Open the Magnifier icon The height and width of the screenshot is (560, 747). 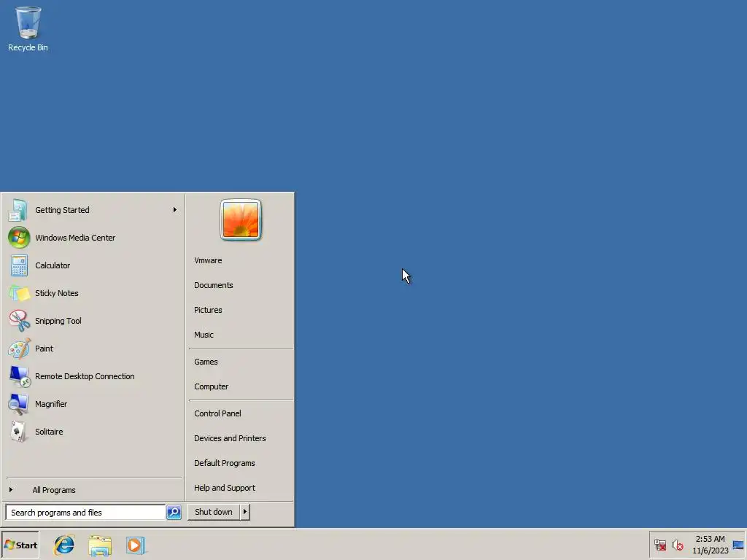[x=18, y=404]
